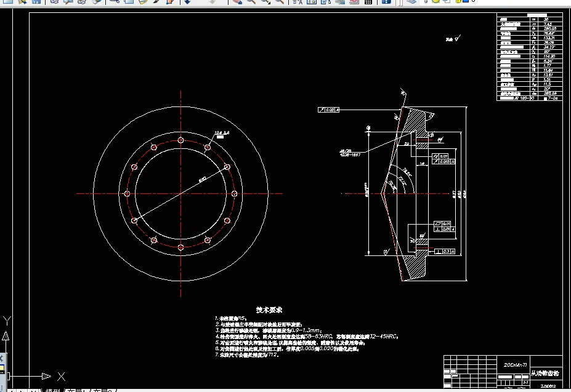Switch to the 布局2 layout tab
This screenshot has height=392, width=571.
103,391
